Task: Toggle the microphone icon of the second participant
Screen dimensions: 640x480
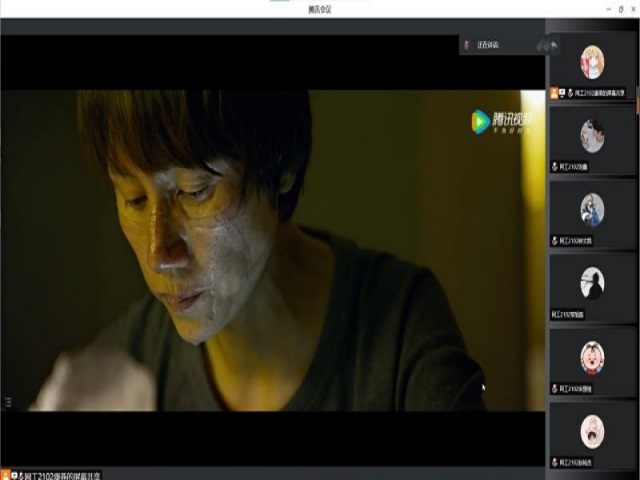Action: [x=555, y=167]
